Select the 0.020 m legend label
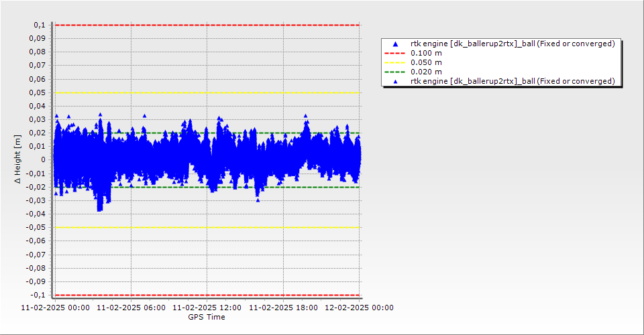The height and width of the screenshot is (335, 644). 427,72
